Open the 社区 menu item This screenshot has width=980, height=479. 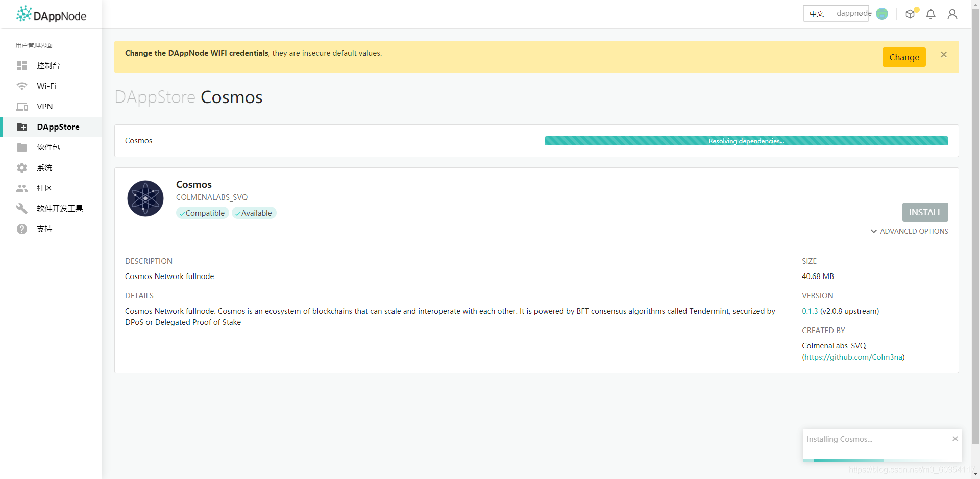pyautogui.click(x=52, y=188)
